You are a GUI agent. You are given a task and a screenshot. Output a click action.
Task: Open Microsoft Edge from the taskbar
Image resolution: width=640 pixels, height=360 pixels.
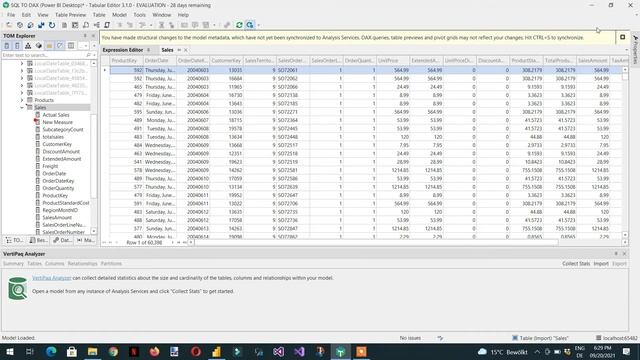click(51, 351)
